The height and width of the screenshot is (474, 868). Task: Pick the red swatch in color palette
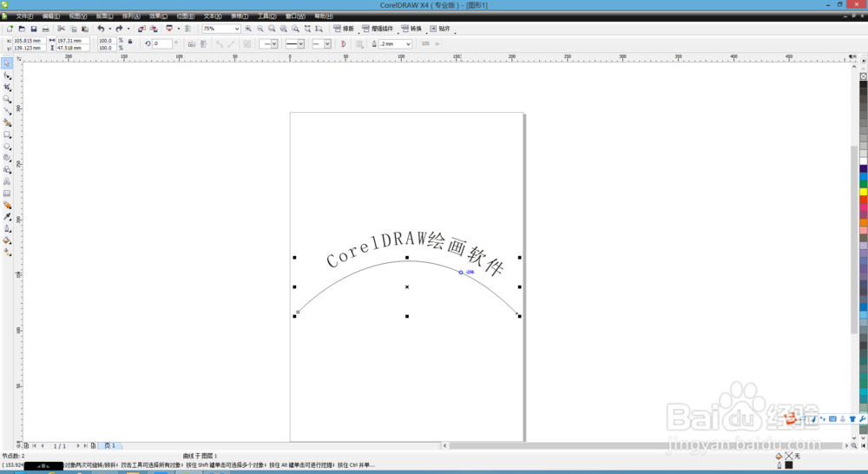(863, 200)
